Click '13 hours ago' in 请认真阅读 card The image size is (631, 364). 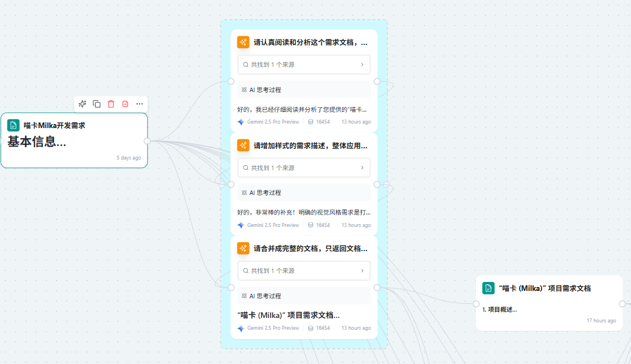(x=356, y=122)
